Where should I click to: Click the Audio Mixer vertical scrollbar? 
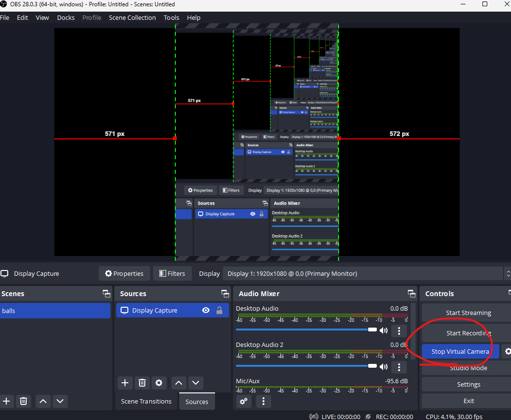point(413,331)
